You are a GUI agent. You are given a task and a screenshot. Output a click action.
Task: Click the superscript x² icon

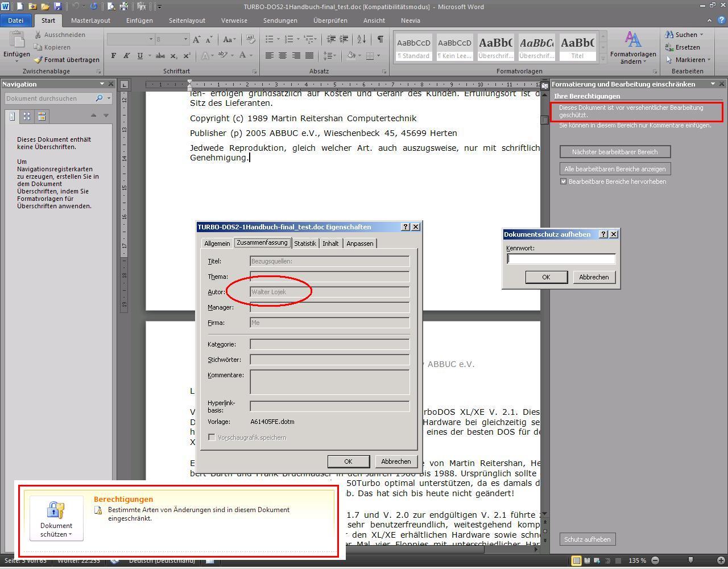187,56
